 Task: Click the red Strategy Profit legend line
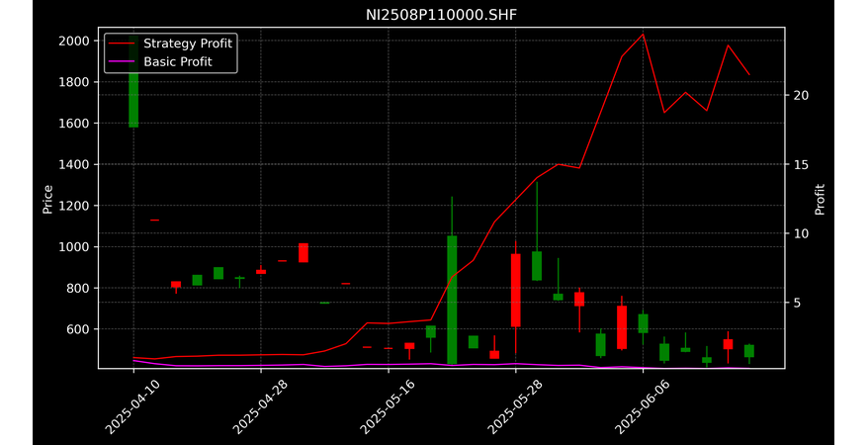[122, 44]
